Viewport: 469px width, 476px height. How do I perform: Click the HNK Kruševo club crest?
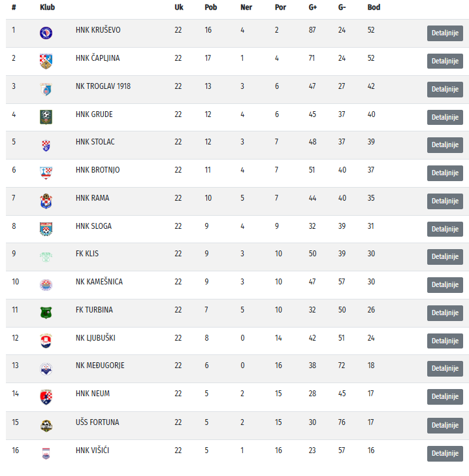point(46,33)
